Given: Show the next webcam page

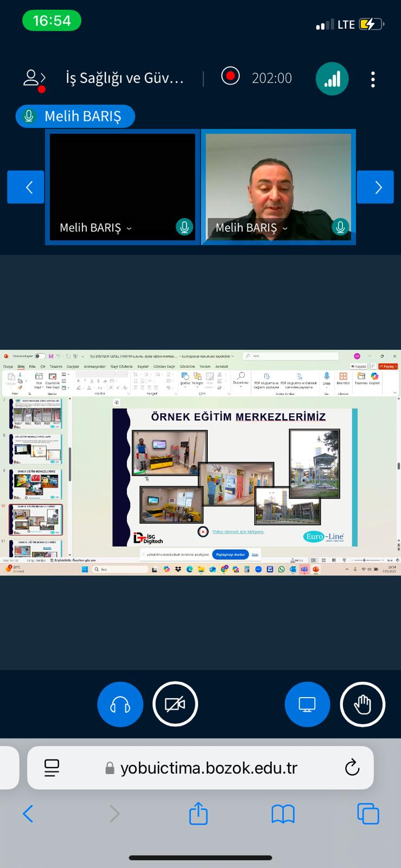Looking at the screenshot, I should [x=375, y=187].
